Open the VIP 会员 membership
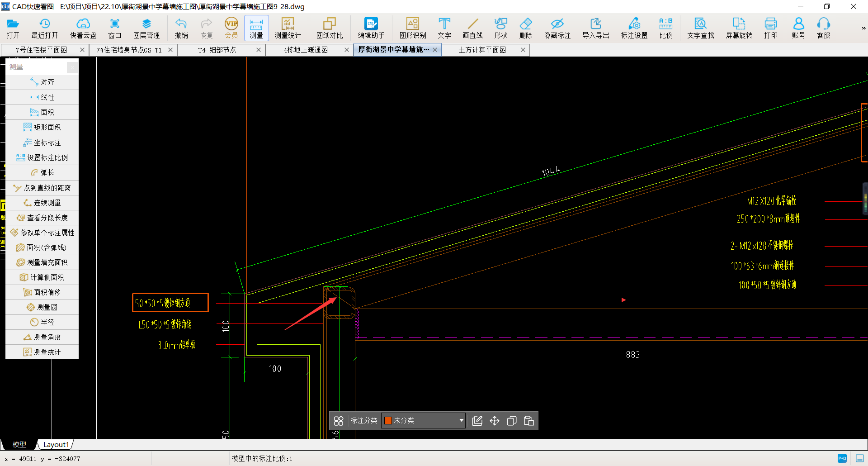Viewport: 868px width, 466px height. click(x=231, y=28)
